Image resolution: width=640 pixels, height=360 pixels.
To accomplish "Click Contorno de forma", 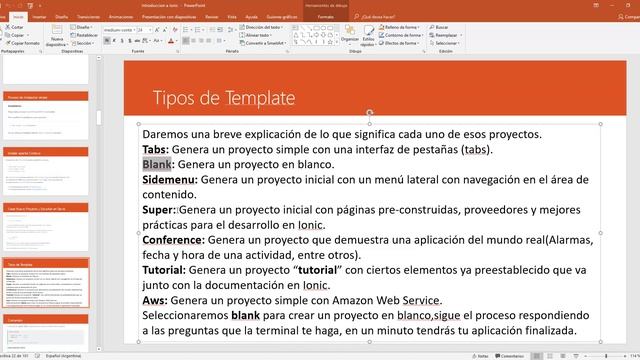I will (x=400, y=35).
